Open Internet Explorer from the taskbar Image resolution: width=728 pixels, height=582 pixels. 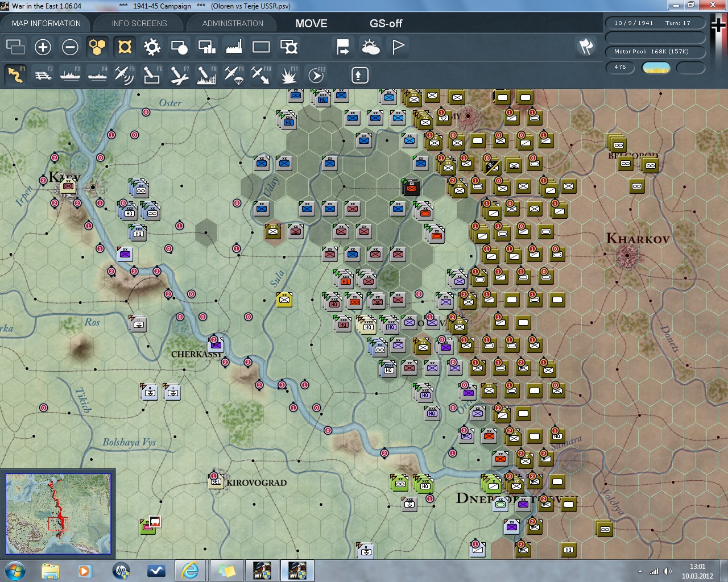pyautogui.click(x=191, y=570)
